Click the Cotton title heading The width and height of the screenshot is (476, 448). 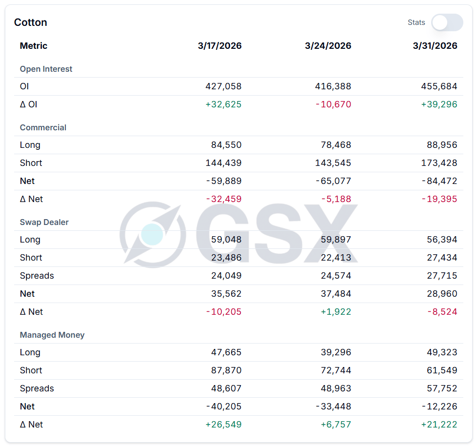31,22
